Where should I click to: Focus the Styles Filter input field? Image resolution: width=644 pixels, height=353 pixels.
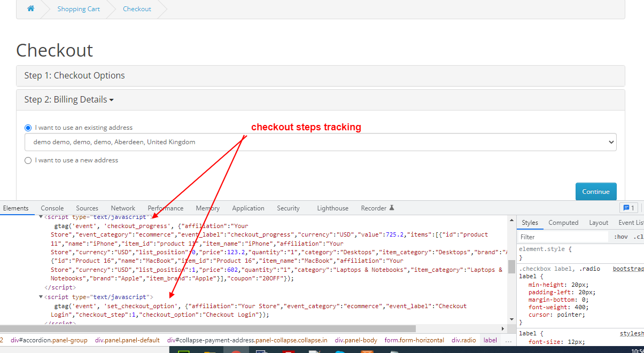563,237
